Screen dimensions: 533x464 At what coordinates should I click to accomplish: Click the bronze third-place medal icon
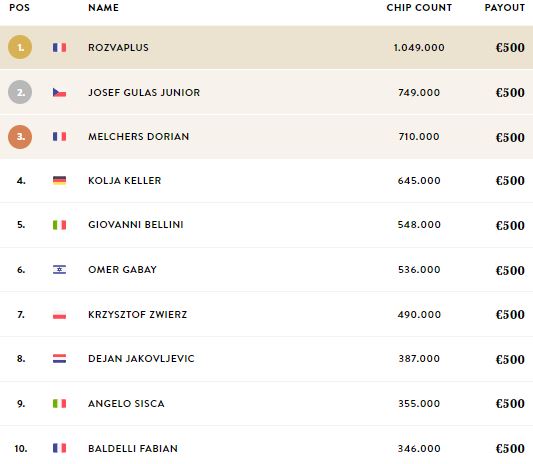tap(20, 137)
